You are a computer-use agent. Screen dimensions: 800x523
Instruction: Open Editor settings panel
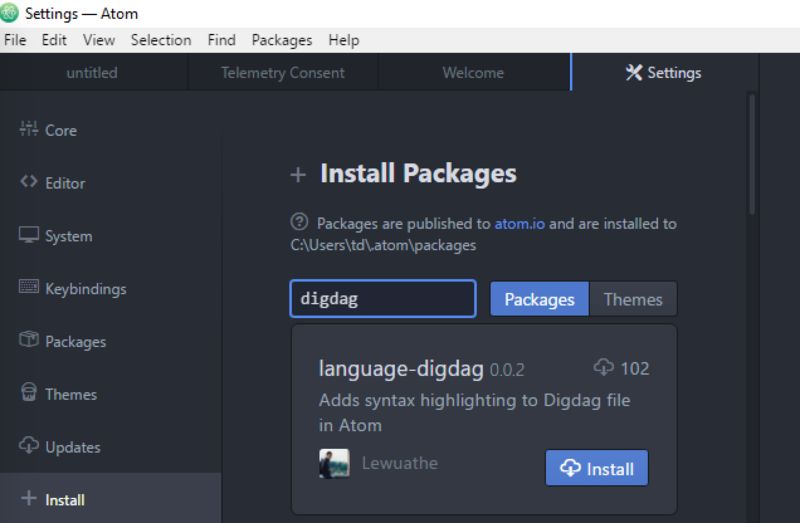click(111, 183)
